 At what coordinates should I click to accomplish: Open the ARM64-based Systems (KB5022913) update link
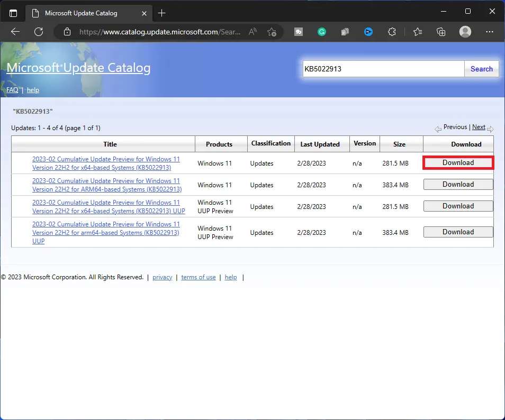[x=107, y=185]
